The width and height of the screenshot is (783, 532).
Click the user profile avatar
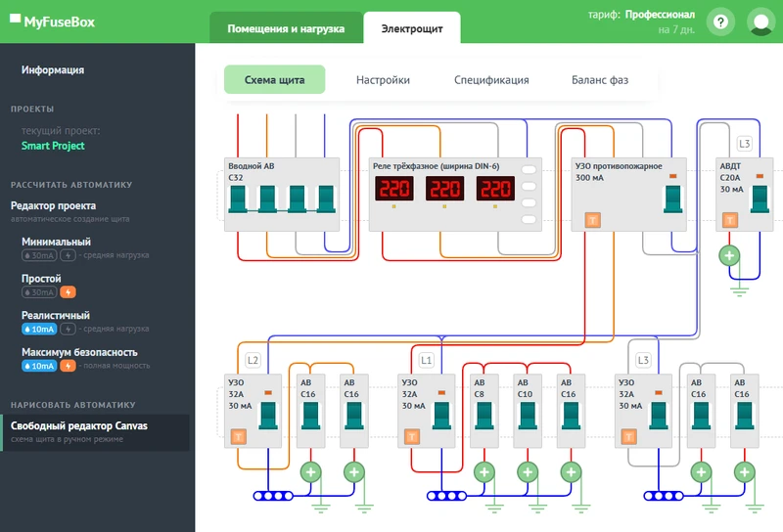[760, 22]
